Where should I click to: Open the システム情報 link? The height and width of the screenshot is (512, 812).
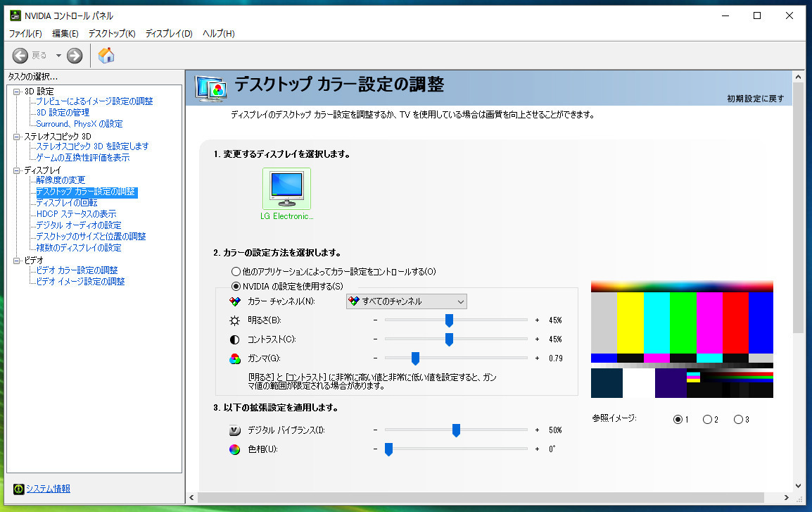(x=48, y=489)
